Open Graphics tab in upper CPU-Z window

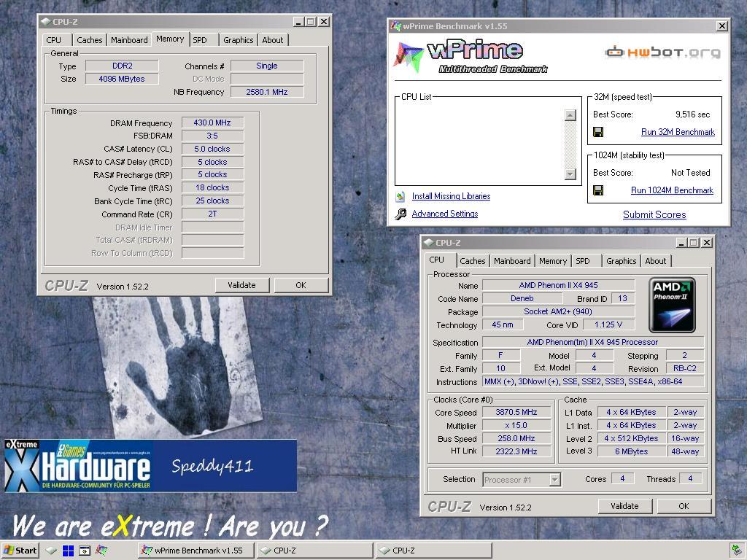click(239, 40)
